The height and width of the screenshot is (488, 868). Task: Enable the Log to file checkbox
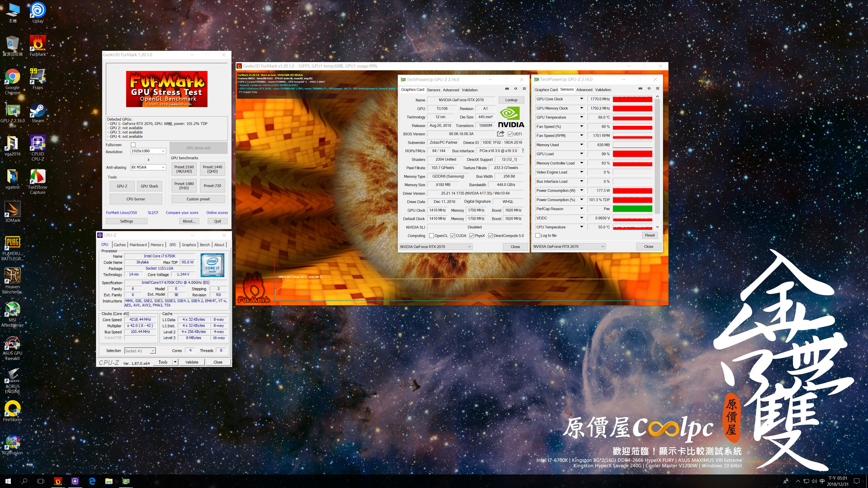pyautogui.click(x=538, y=235)
